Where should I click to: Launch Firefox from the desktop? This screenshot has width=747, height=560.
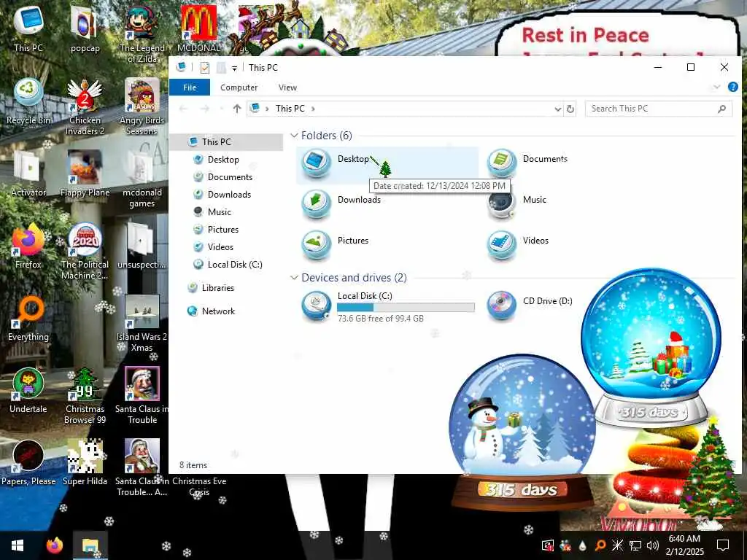pyautogui.click(x=28, y=246)
